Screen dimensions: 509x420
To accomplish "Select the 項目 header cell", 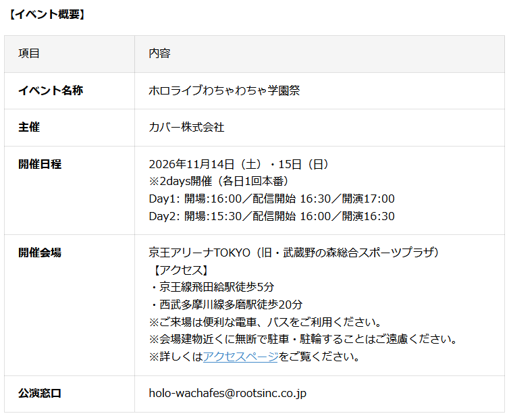I will pyautogui.click(x=70, y=53).
